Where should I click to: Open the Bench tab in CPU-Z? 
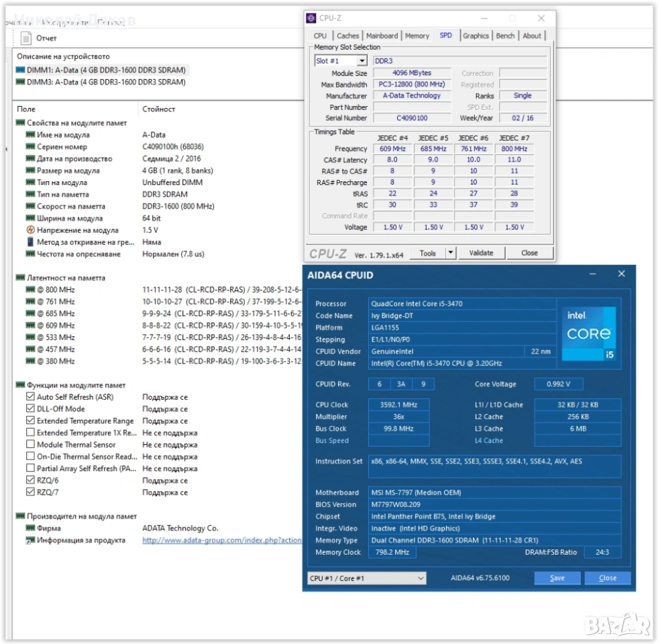point(505,36)
